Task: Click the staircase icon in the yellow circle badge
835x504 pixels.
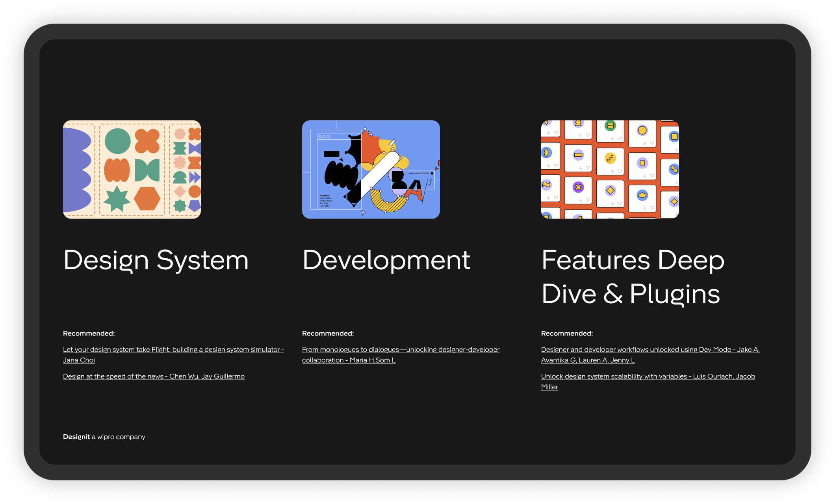Action: pos(610,159)
